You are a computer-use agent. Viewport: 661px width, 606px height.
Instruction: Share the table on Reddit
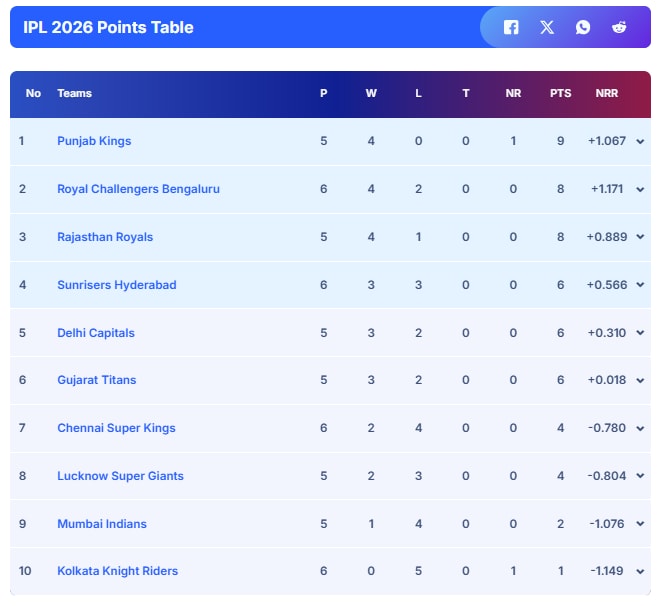point(620,28)
